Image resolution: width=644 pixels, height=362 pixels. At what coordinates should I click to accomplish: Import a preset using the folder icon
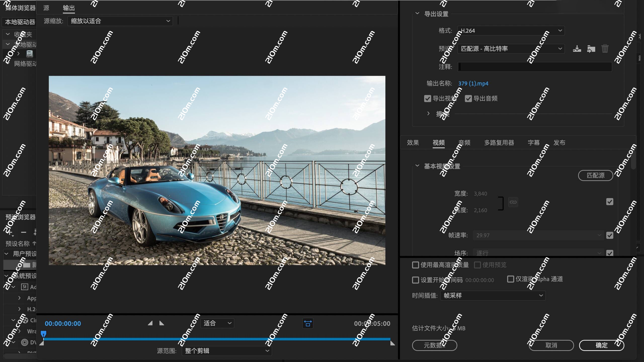pos(591,49)
